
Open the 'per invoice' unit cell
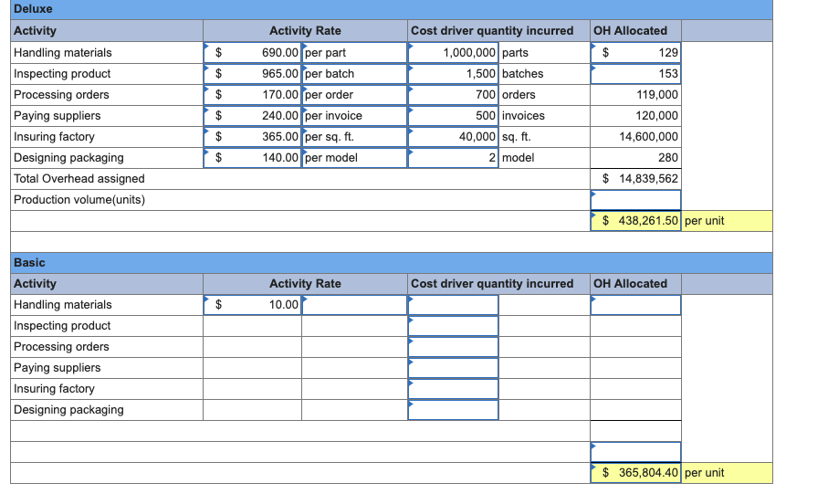click(x=354, y=116)
